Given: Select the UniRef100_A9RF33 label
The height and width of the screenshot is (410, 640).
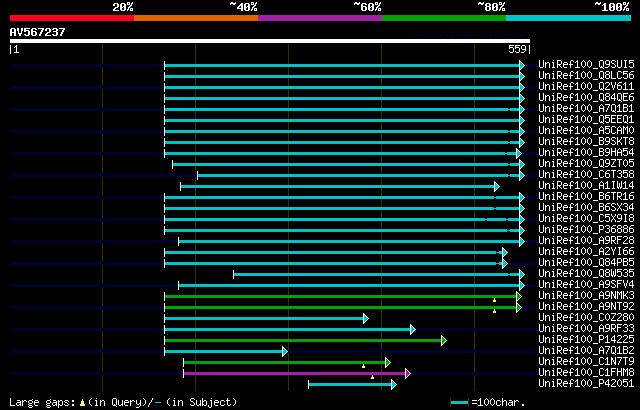Looking at the screenshot, I should 586,329.
